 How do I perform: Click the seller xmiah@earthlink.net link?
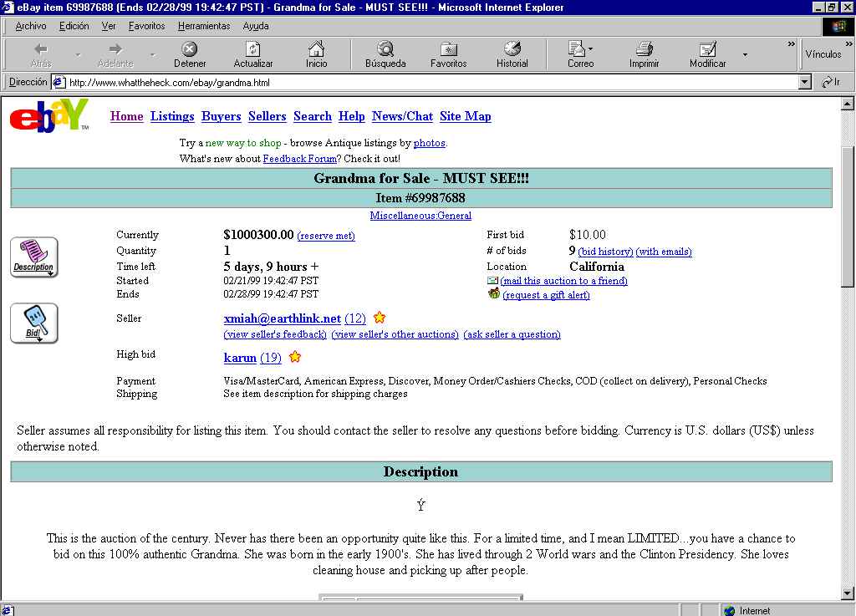tap(282, 318)
